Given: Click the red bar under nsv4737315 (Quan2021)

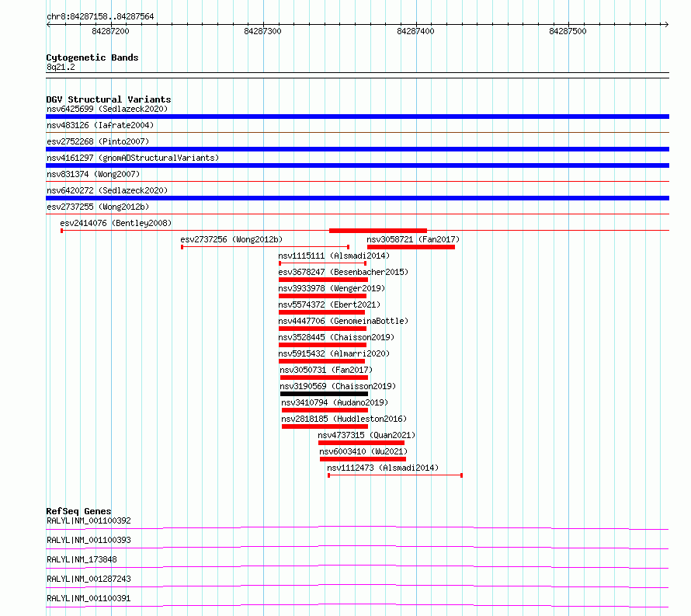Looking at the screenshot, I should coord(361,443).
